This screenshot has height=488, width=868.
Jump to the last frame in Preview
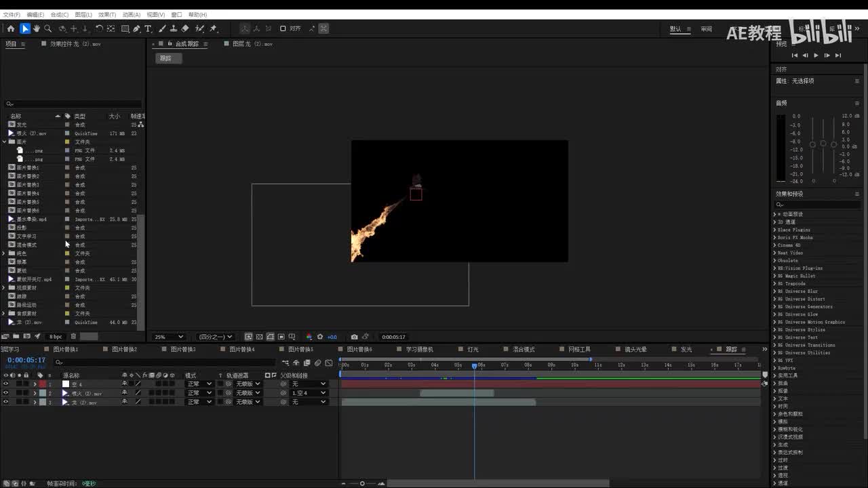(838, 56)
